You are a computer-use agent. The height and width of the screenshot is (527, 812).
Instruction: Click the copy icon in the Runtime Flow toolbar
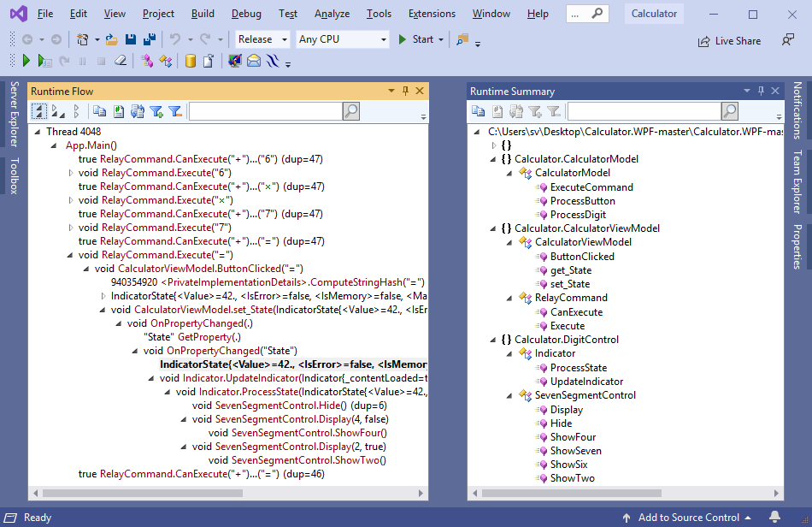[x=99, y=111]
